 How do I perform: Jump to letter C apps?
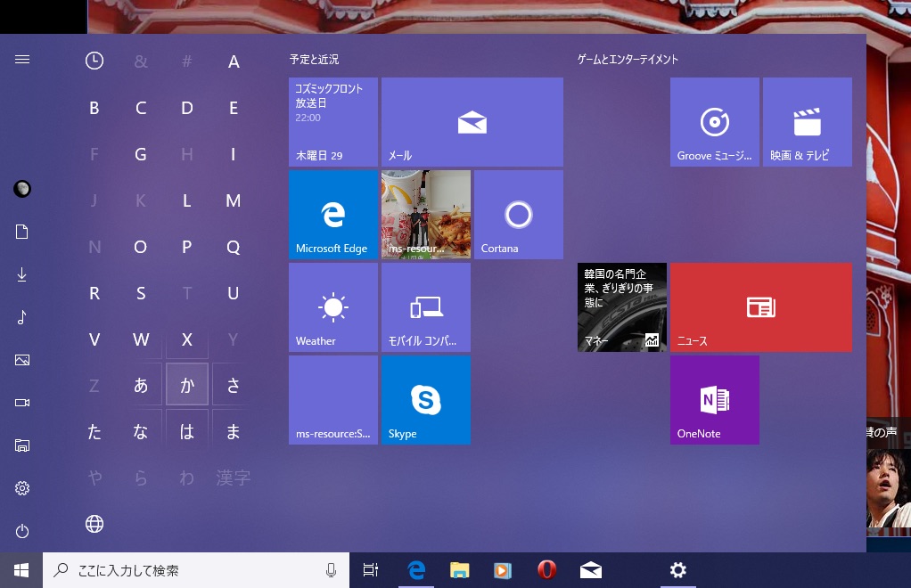click(141, 108)
